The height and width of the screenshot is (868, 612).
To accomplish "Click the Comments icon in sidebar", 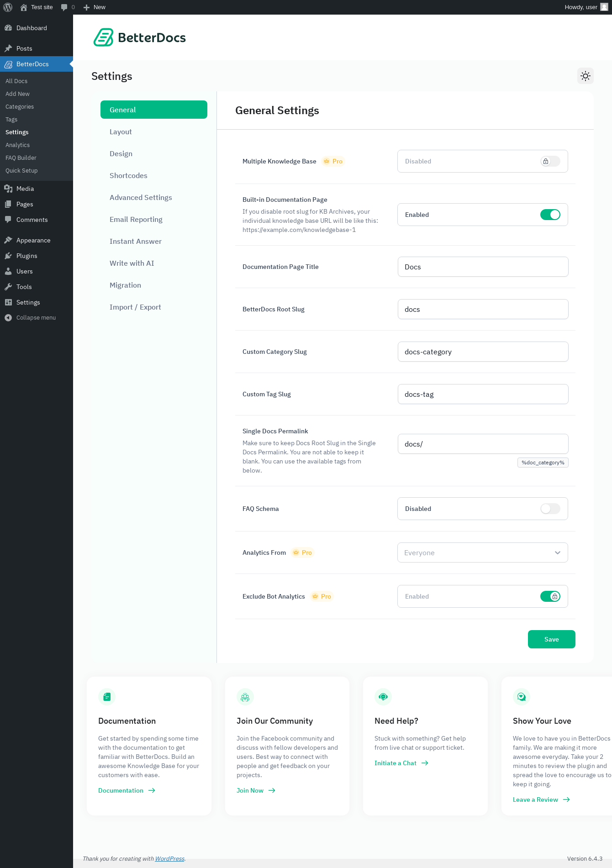I will [x=8, y=220].
